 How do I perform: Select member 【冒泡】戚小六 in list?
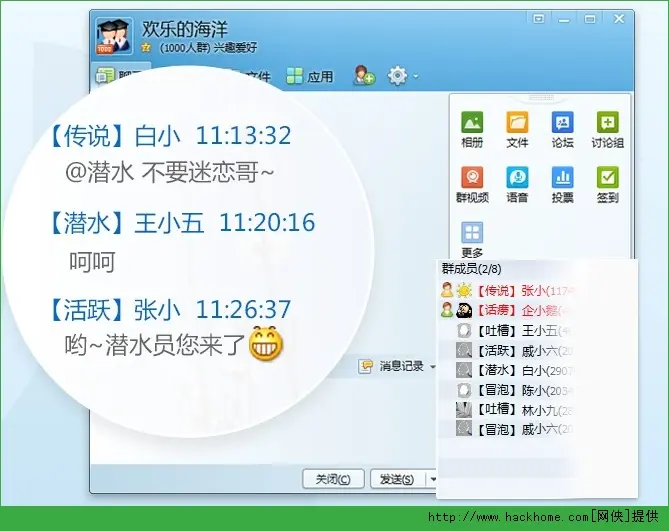pyautogui.click(x=508, y=429)
